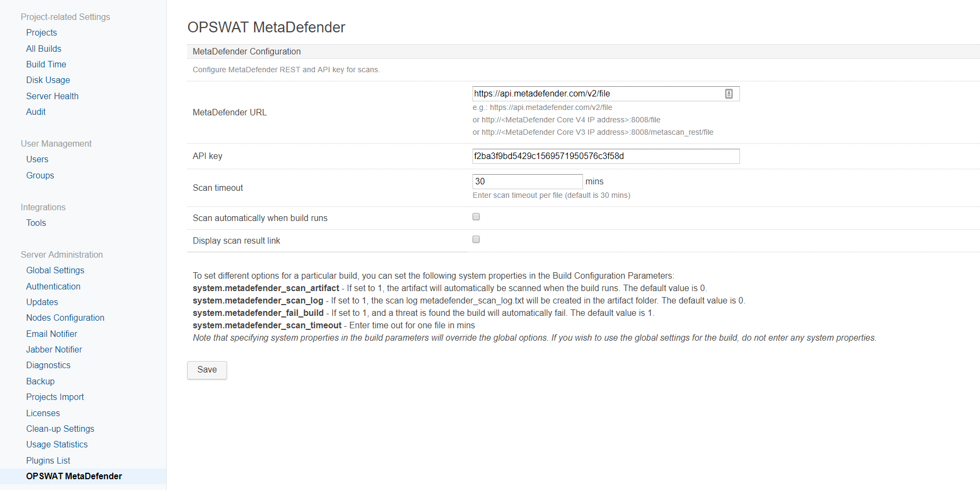Viewport: 980px width, 490px height.
Task: Select OPSWAT MetaDefender in the sidebar
Action: click(x=73, y=476)
